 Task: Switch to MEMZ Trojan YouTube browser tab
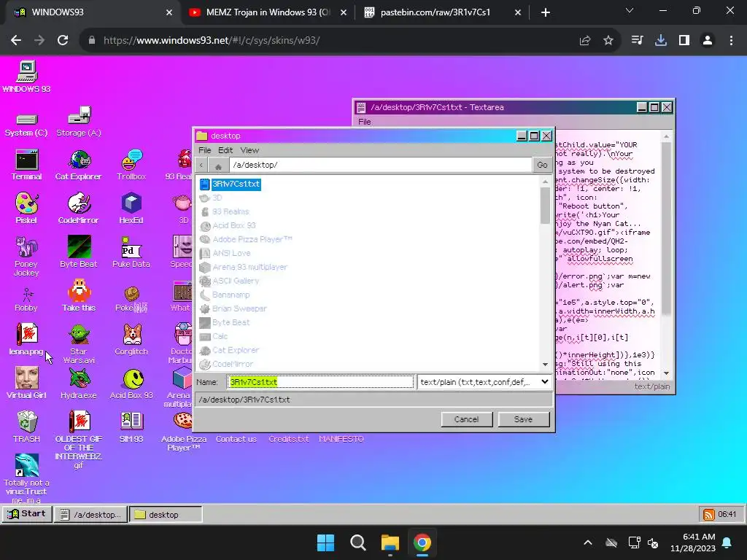point(268,12)
